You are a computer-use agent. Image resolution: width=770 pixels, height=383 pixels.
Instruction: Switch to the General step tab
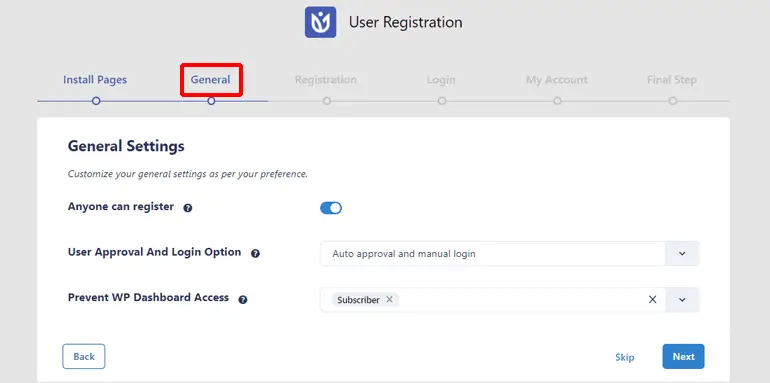(x=211, y=80)
